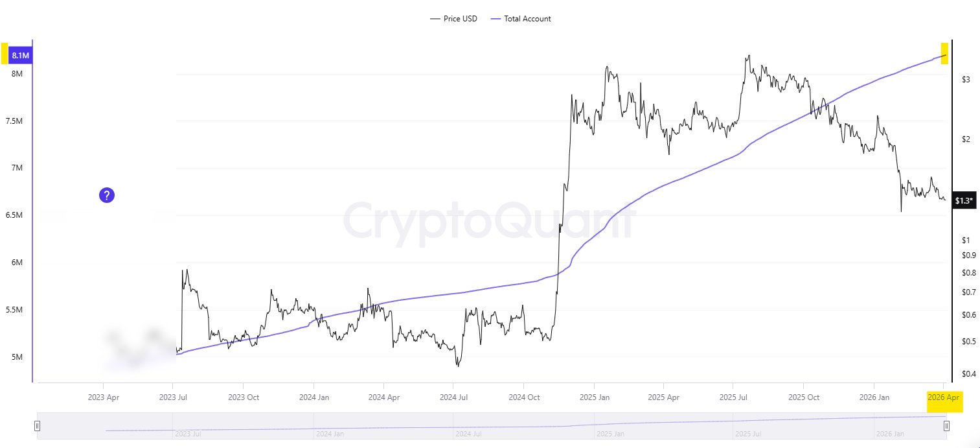Toggle the Total Account legend series
Image resolution: width=980 pixels, height=448 pixels.
[x=527, y=19]
